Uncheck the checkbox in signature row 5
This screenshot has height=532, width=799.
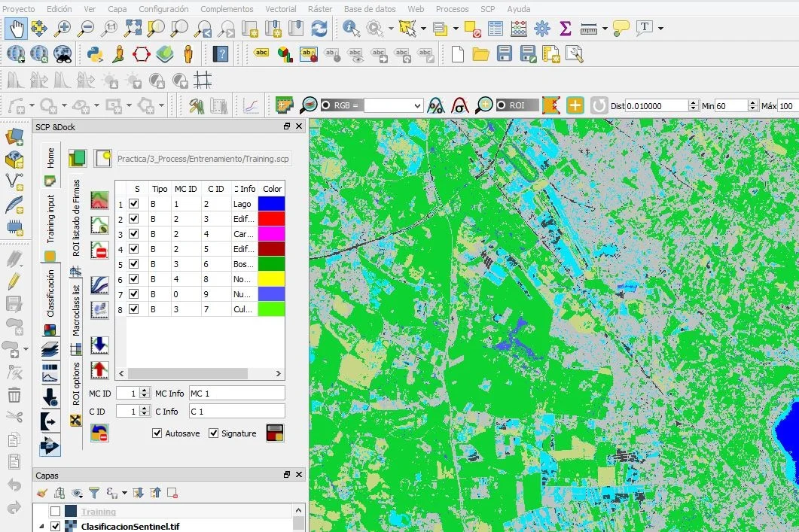coord(134,263)
